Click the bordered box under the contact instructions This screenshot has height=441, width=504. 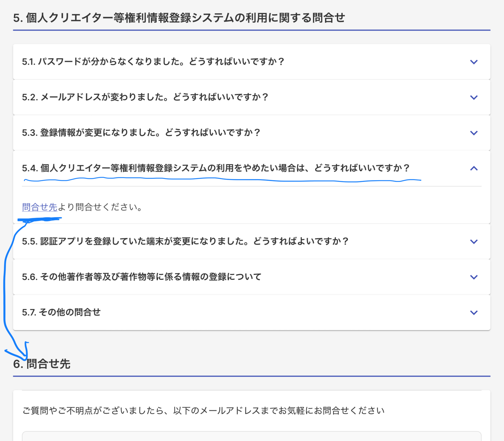click(x=251, y=436)
